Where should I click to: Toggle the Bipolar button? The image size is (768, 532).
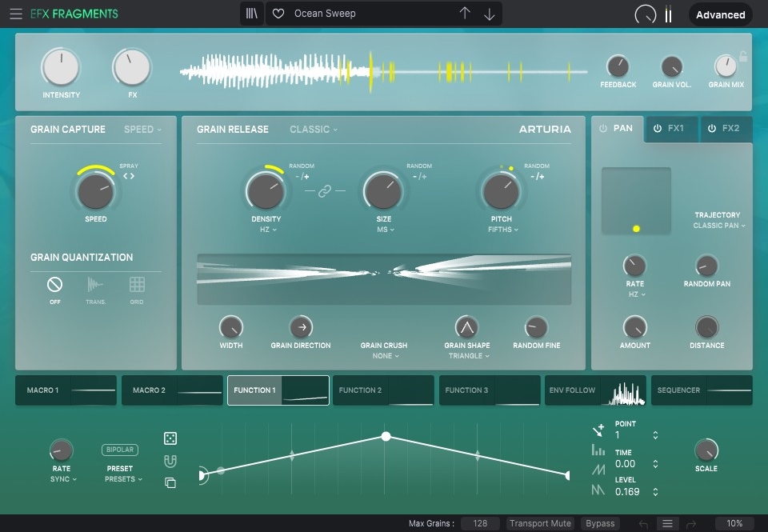click(120, 450)
